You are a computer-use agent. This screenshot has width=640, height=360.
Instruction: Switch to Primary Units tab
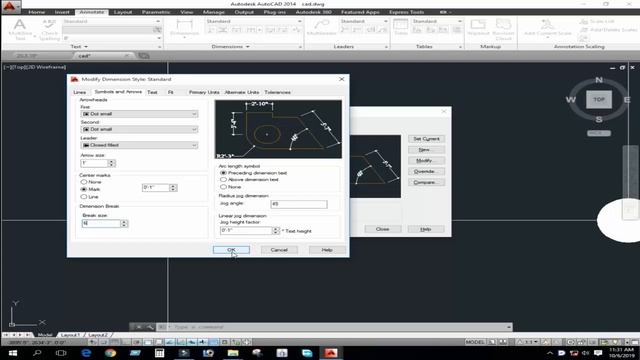[204, 92]
